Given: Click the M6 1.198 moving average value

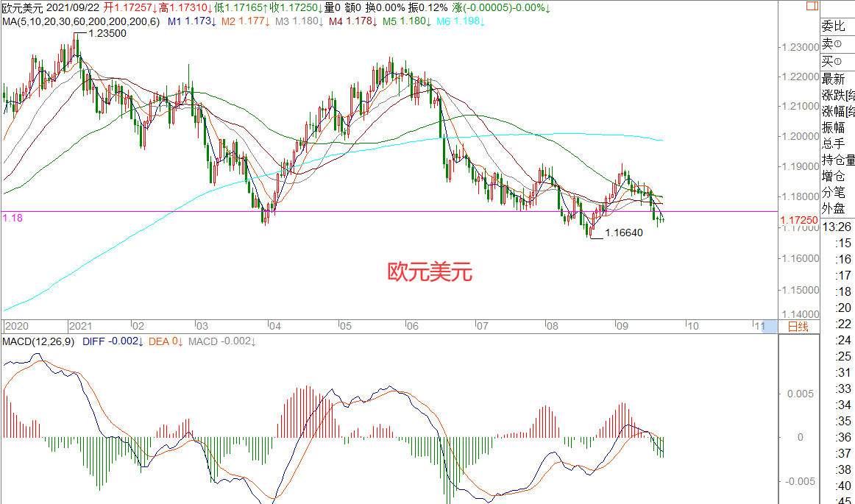Looking at the screenshot, I should tap(461, 21).
